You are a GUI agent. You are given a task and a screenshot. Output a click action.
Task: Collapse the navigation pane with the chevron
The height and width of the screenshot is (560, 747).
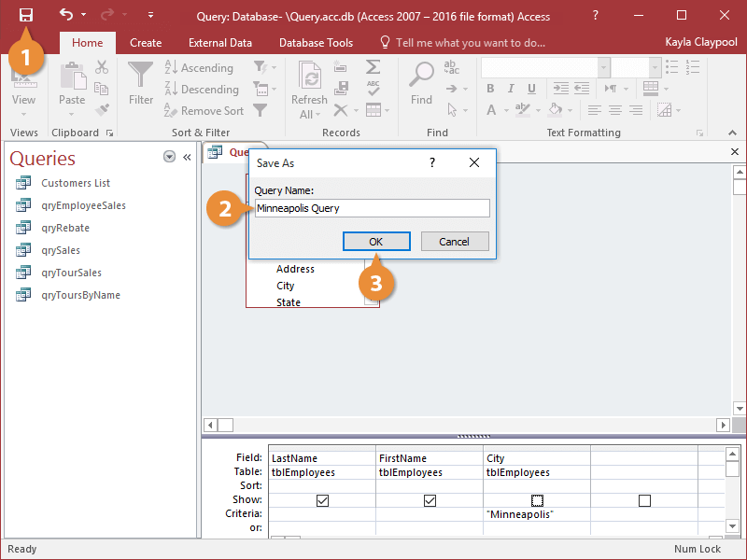[186, 157]
